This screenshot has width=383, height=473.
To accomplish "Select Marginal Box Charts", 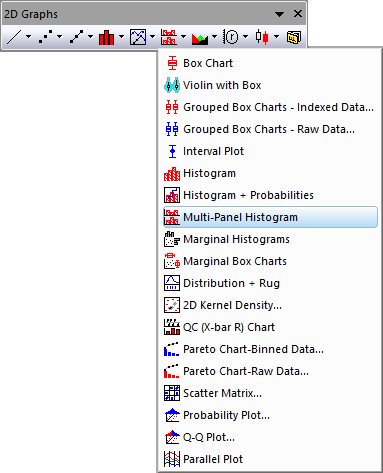I will point(270,261).
